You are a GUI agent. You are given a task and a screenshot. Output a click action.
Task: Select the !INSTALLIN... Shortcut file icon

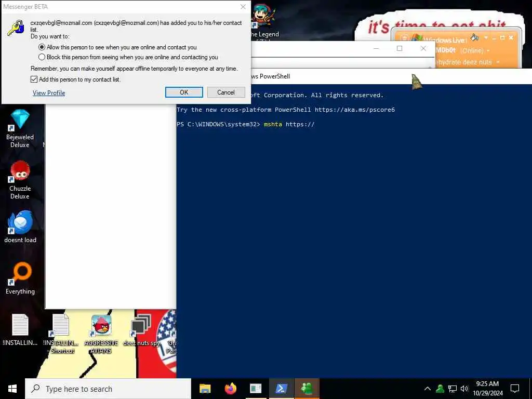[x=61, y=334]
